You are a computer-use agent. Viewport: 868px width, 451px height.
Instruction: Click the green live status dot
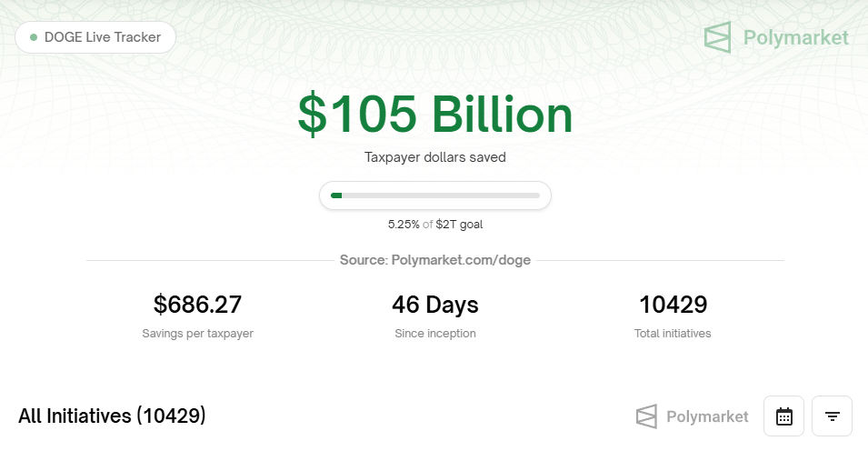(34, 37)
